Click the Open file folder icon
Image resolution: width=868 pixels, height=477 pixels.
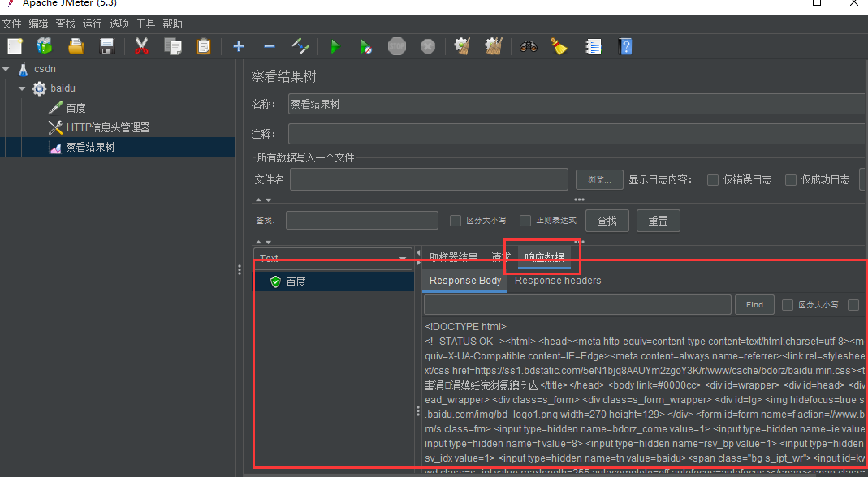76,46
